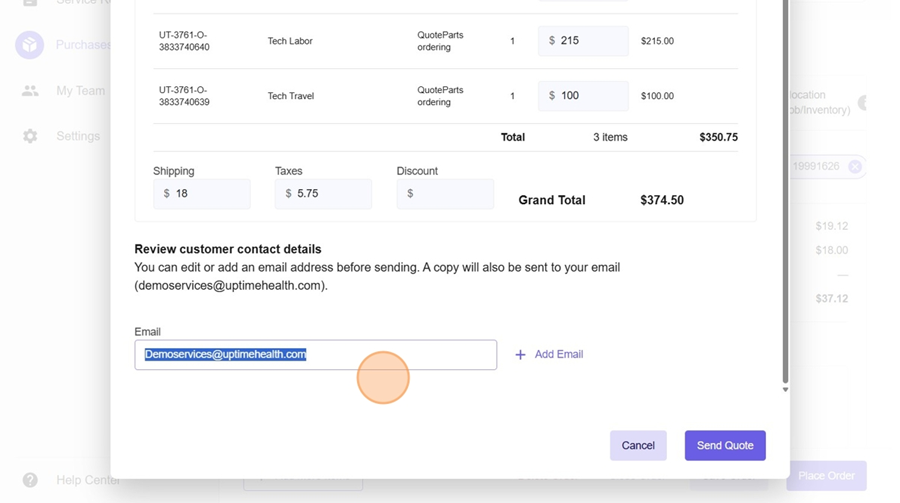Click into the Shipping amount field
Screen dimensions: 900x503
(x=210, y=194)
